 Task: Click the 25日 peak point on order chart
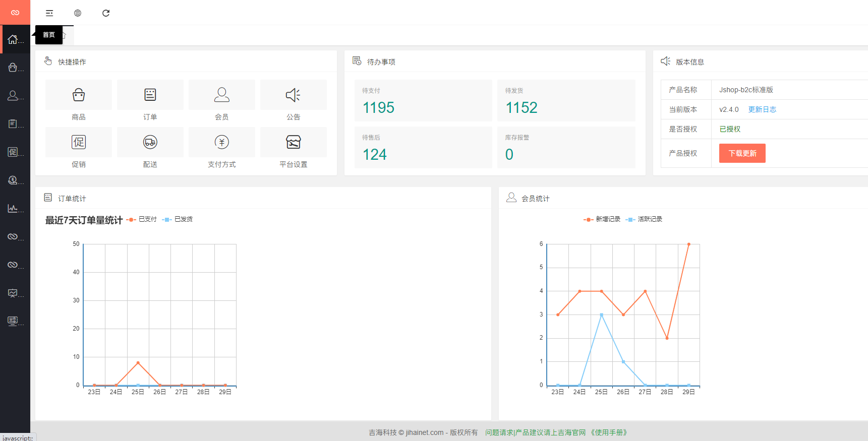pos(138,363)
